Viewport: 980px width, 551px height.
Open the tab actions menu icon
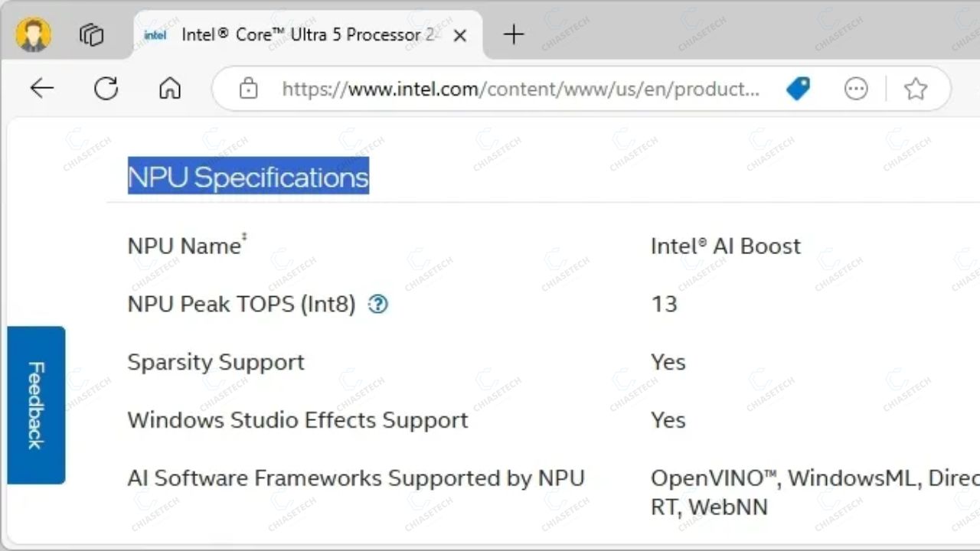91,34
